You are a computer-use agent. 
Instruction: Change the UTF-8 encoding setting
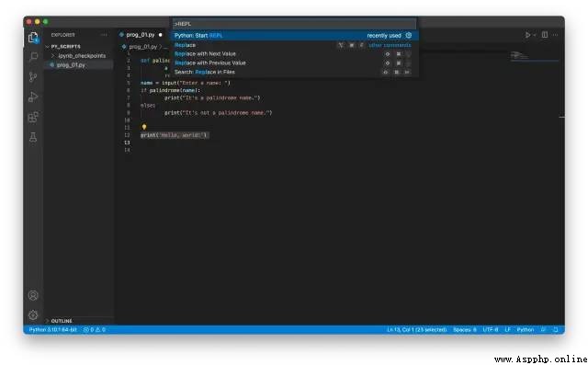[x=491, y=330]
